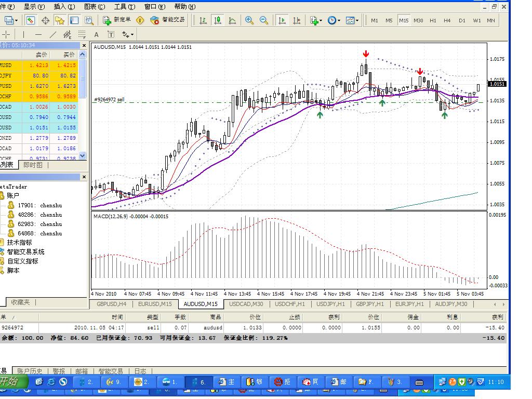Select the horizontal line drawing tool

pyautogui.click(x=38, y=34)
